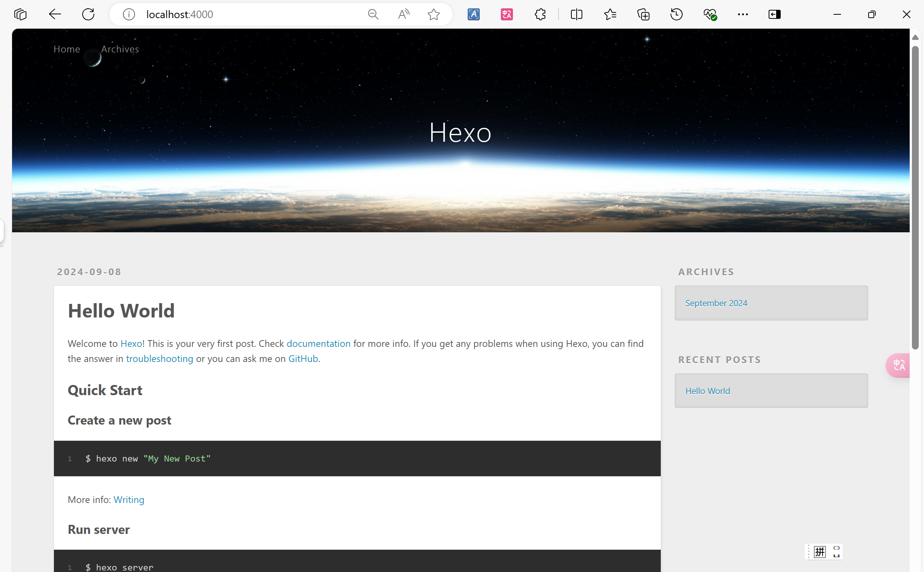Viewport: 924px width, 572px height.
Task: Go to the Home nav item
Action: [67, 49]
